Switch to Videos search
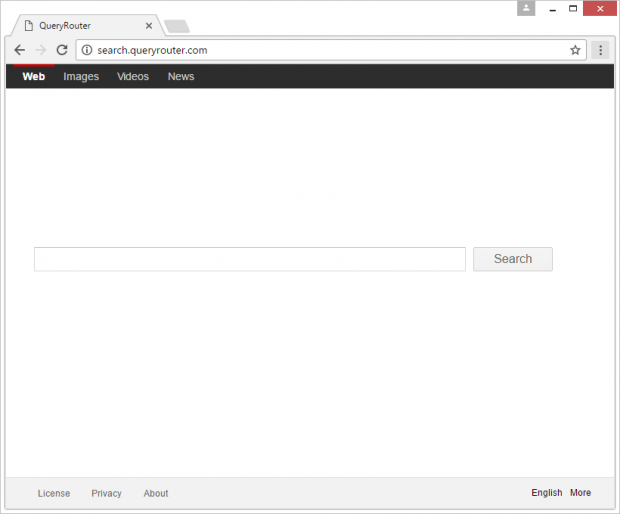The width and height of the screenshot is (620, 514). (133, 76)
